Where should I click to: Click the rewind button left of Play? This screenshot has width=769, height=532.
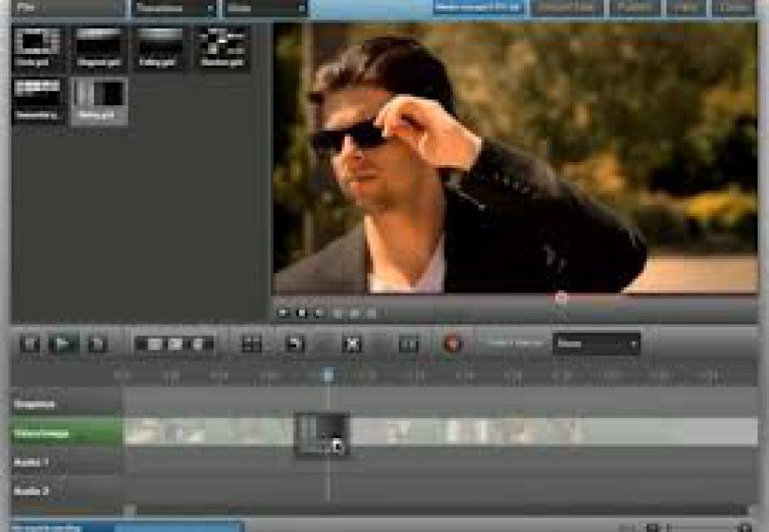click(31, 344)
